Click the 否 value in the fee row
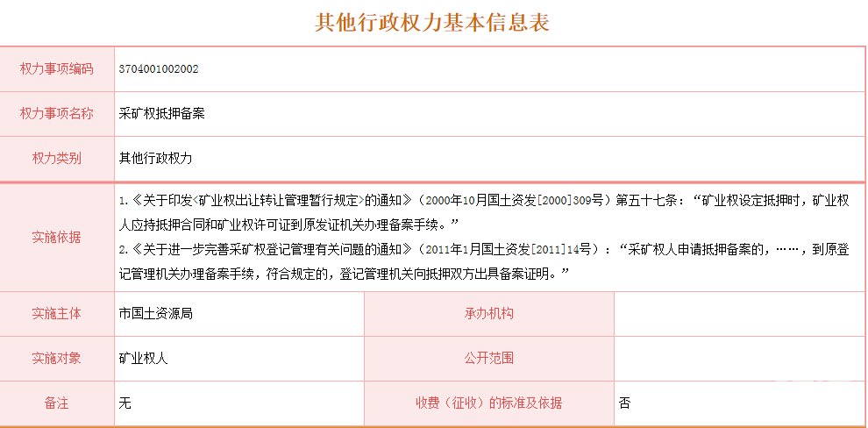Image resolution: width=868 pixels, height=428 pixels. [624, 403]
